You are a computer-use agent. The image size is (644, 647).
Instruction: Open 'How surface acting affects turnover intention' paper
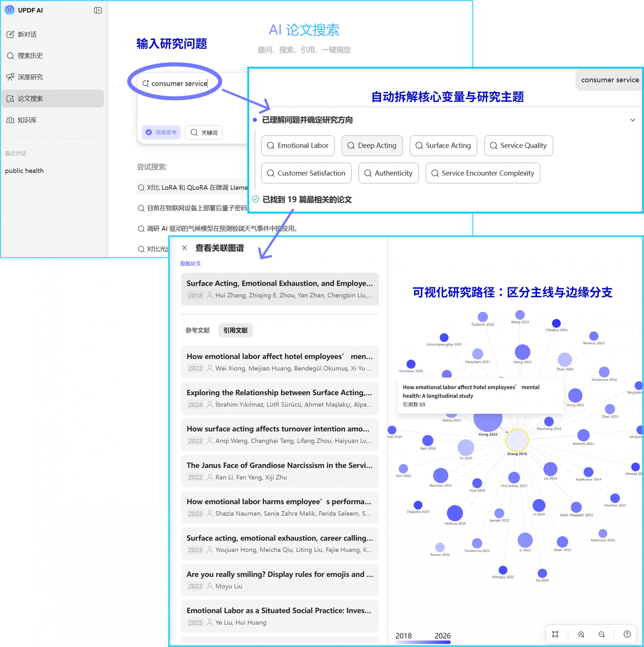pyautogui.click(x=280, y=435)
